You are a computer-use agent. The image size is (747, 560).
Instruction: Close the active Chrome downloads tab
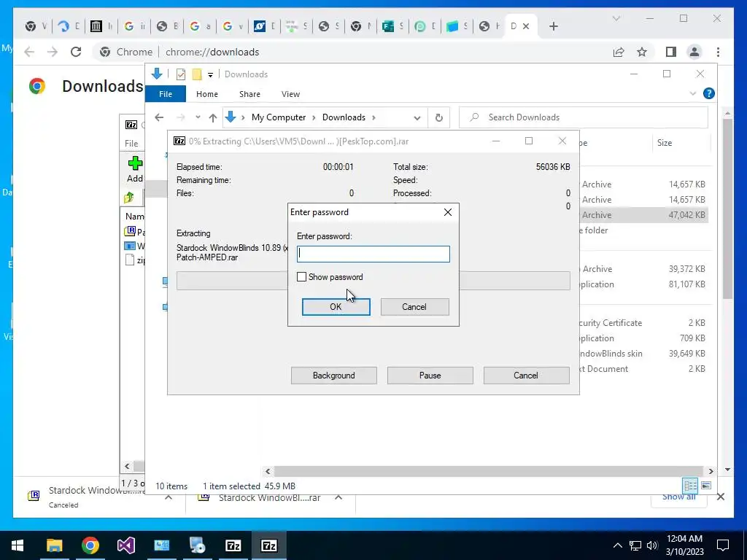tap(526, 27)
